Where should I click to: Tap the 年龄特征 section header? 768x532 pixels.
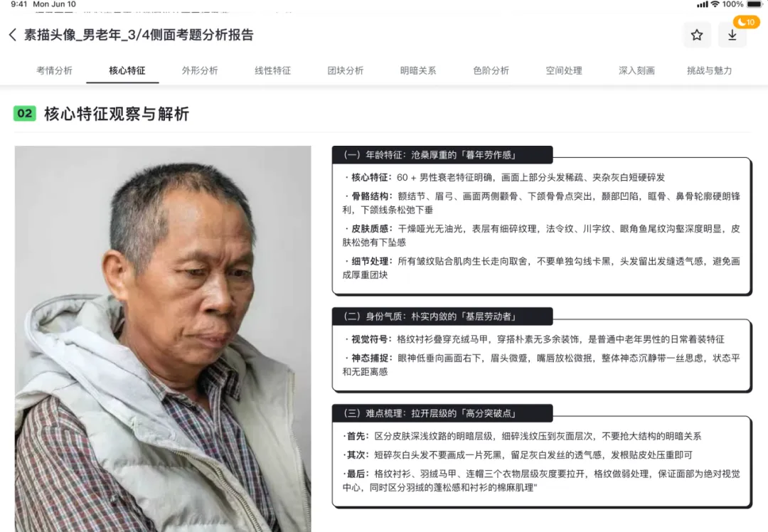442,155
